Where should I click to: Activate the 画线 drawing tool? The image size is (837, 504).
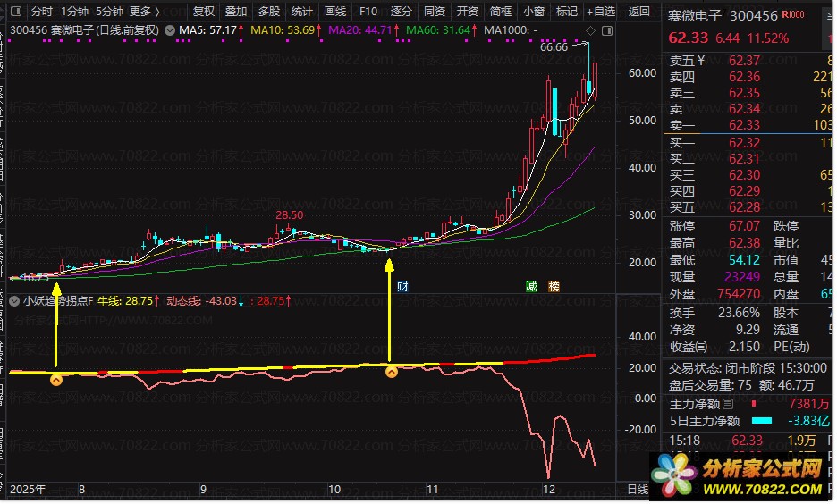(x=335, y=11)
